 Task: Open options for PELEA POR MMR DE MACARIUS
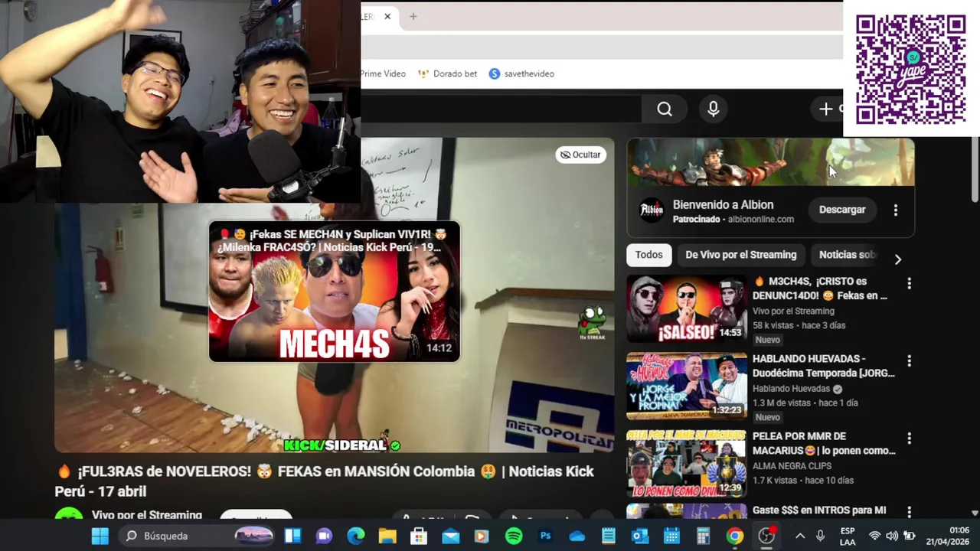[909, 438]
